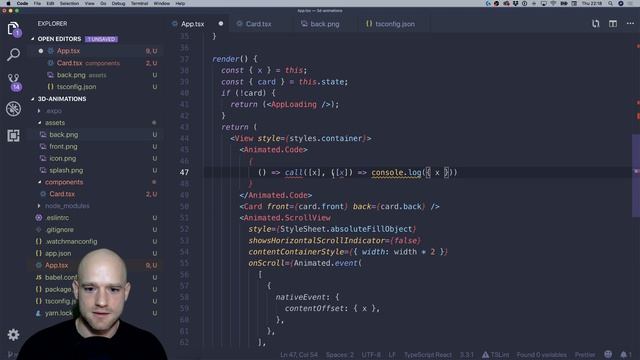This screenshot has height=360, width=640.
Task: Split the editor with the split icon
Action: coord(613,24)
